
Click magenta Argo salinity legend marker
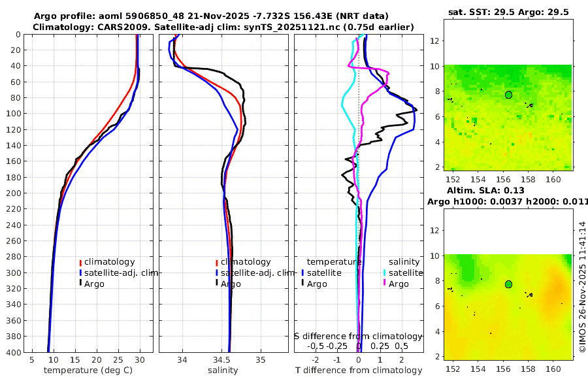pos(384,283)
